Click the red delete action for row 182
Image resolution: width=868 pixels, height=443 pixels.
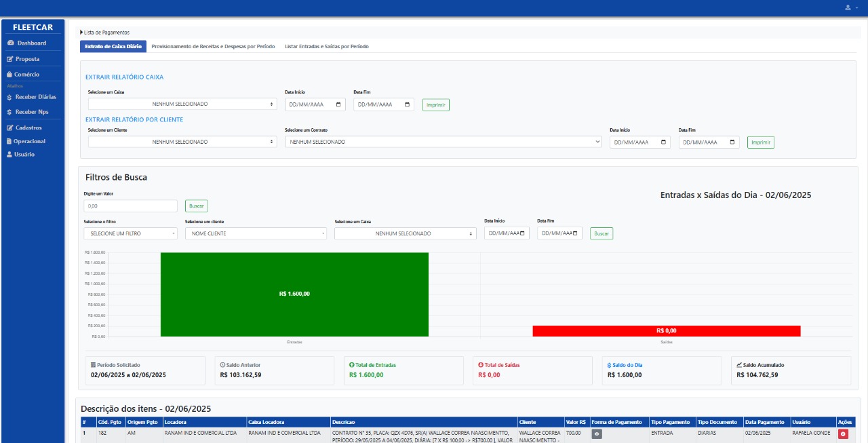pyautogui.click(x=844, y=434)
